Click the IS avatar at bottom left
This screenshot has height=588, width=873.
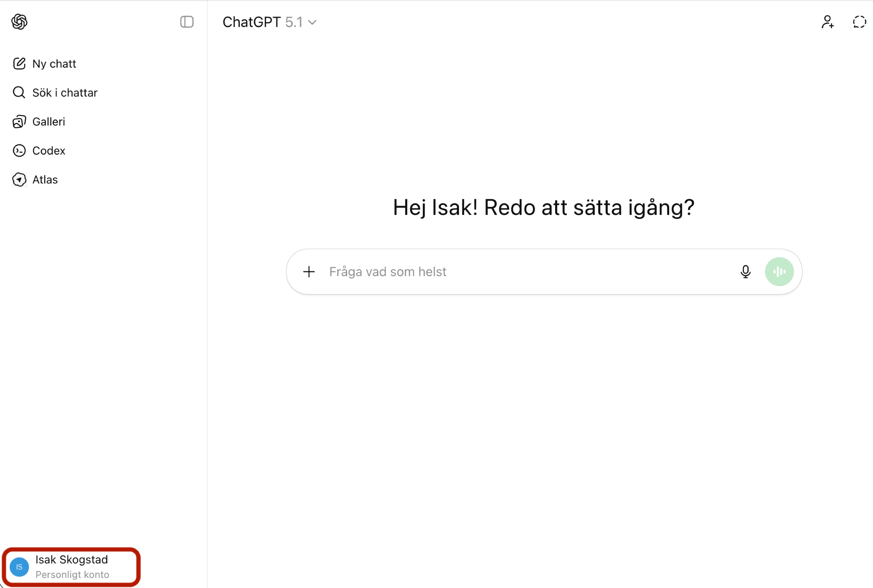[19, 567]
